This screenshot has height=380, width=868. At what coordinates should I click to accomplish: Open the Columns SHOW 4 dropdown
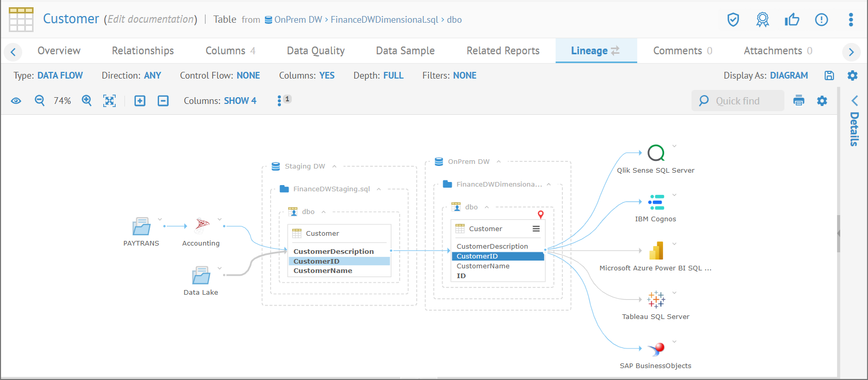(x=240, y=101)
